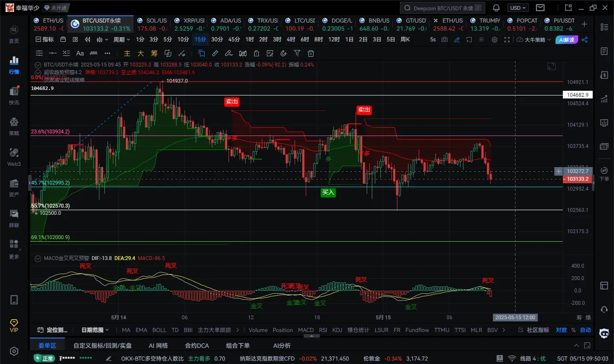Screen dimensions: 614x364
Task: Toggle the KDJ sub-indicator
Action: [x=337, y=330]
